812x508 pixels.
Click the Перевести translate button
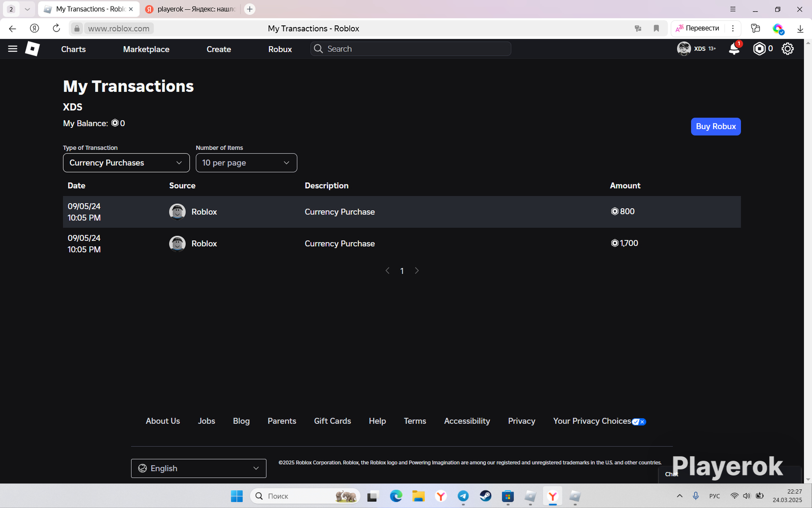point(697,28)
